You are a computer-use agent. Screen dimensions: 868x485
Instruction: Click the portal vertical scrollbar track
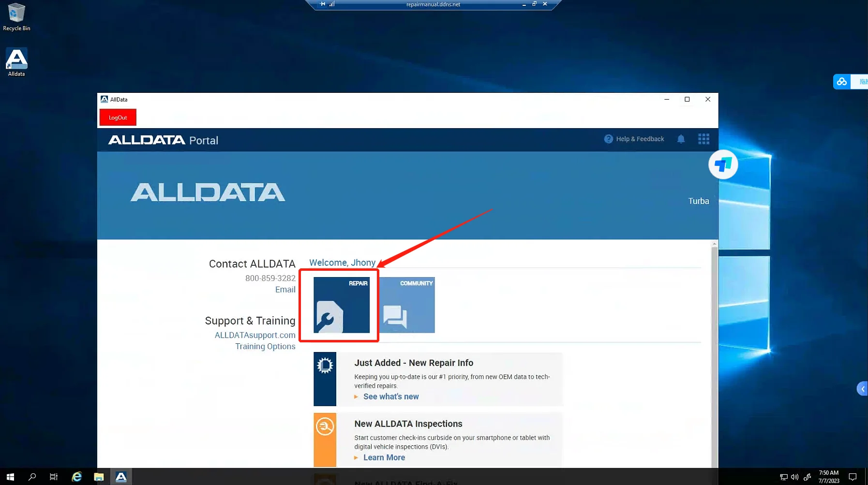click(714, 358)
